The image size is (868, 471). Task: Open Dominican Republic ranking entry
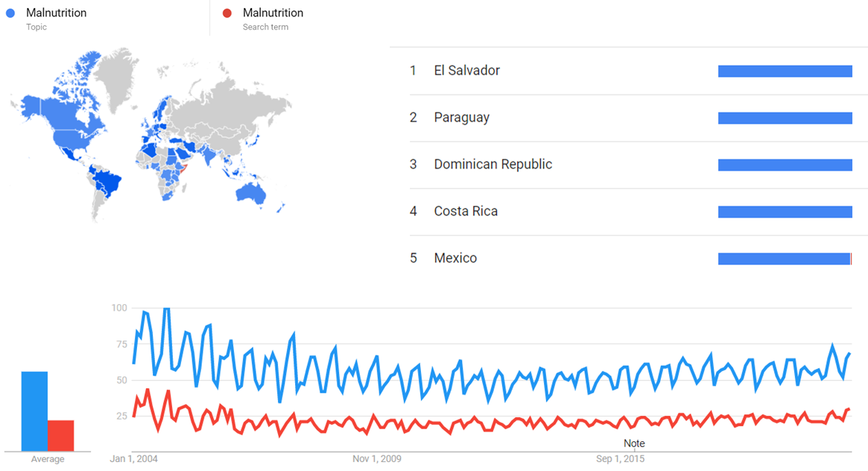click(x=492, y=165)
